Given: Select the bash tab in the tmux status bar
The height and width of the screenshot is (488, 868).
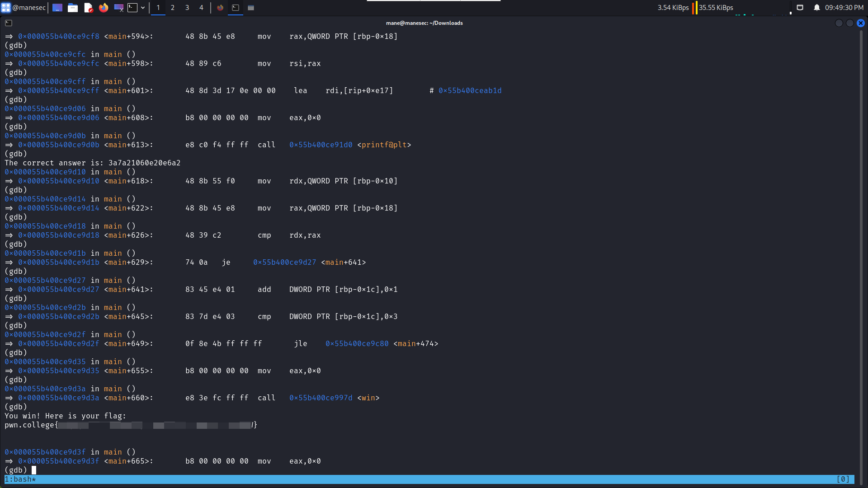Looking at the screenshot, I should click(20, 479).
